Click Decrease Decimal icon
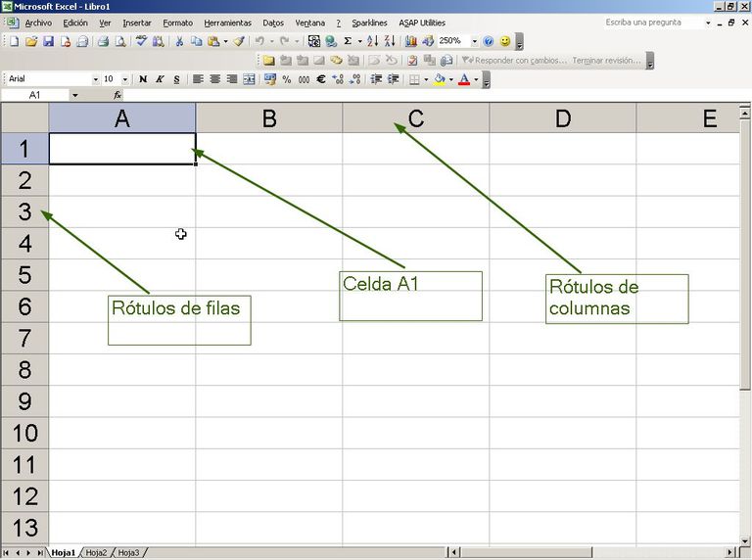The width and height of the screenshot is (752, 560). (x=354, y=79)
